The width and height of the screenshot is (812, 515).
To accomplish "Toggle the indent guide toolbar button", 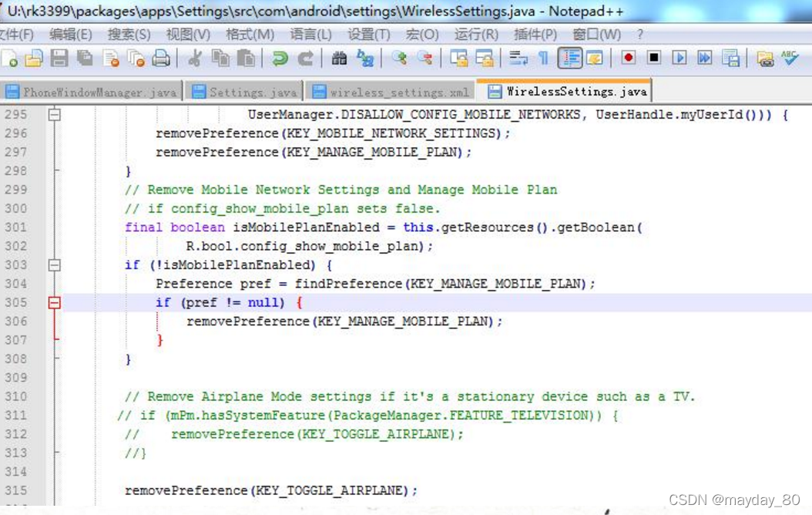I will (x=569, y=58).
